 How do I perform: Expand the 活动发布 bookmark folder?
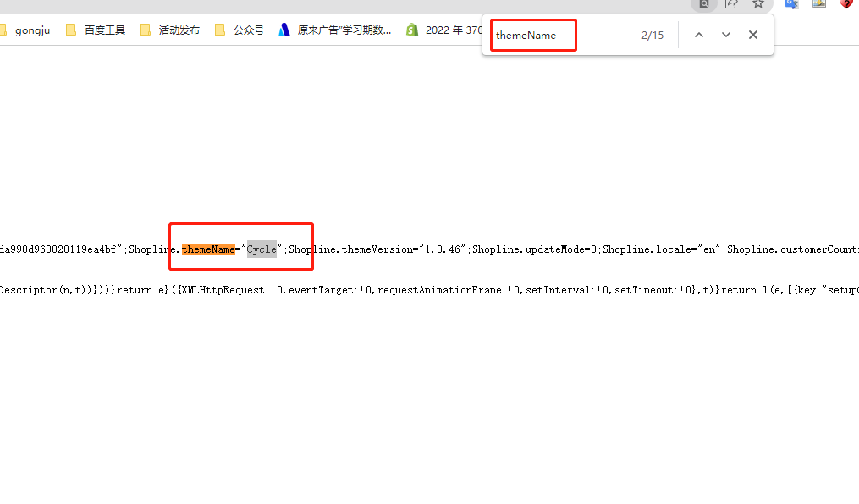[x=169, y=30]
